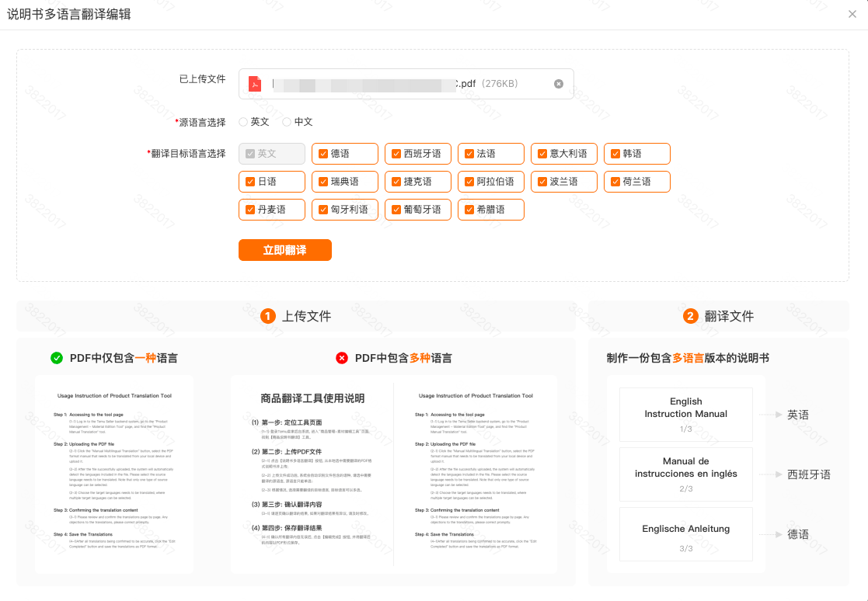This screenshot has width=868, height=601.
Task: Click the green checkmark icon beside PDF中仅包含一种语言
Action: [57, 358]
